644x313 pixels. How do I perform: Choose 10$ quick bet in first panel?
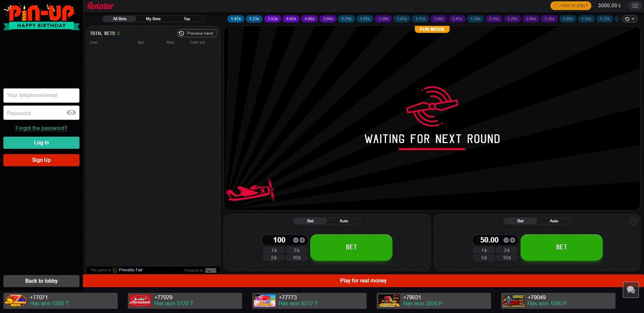coord(297,258)
